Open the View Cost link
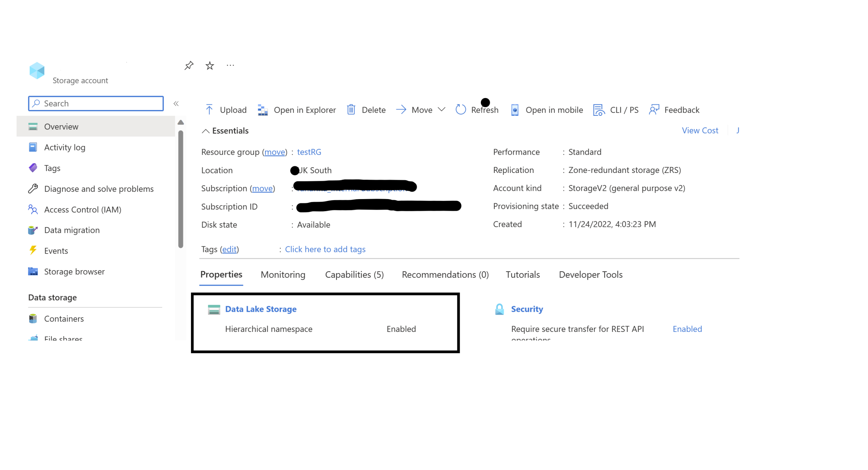Viewport: 868px width, 470px height. (x=700, y=130)
